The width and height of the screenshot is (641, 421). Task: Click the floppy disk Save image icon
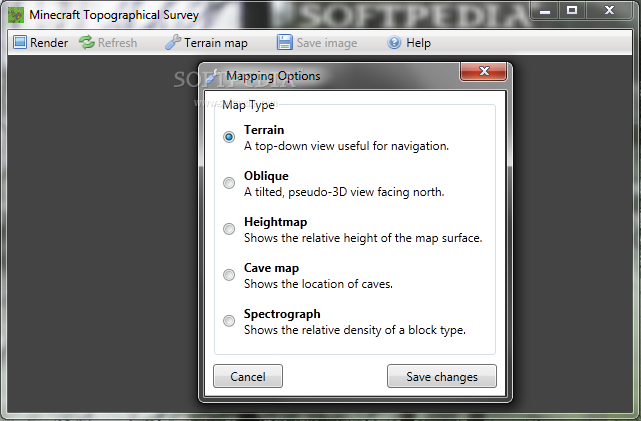click(x=285, y=43)
